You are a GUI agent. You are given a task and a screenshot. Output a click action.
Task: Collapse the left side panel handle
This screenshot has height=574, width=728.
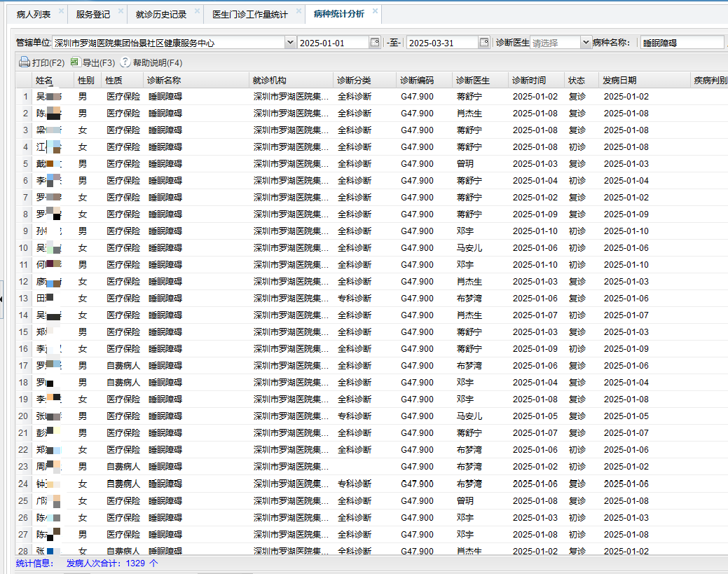pyautogui.click(x=2, y=299)
